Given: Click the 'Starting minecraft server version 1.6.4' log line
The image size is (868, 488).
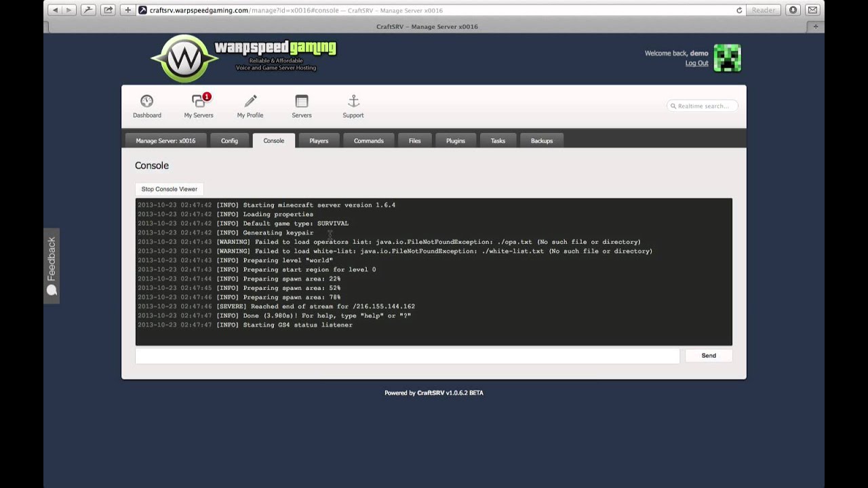Looking at the screenshot, I should pos(267,205).
